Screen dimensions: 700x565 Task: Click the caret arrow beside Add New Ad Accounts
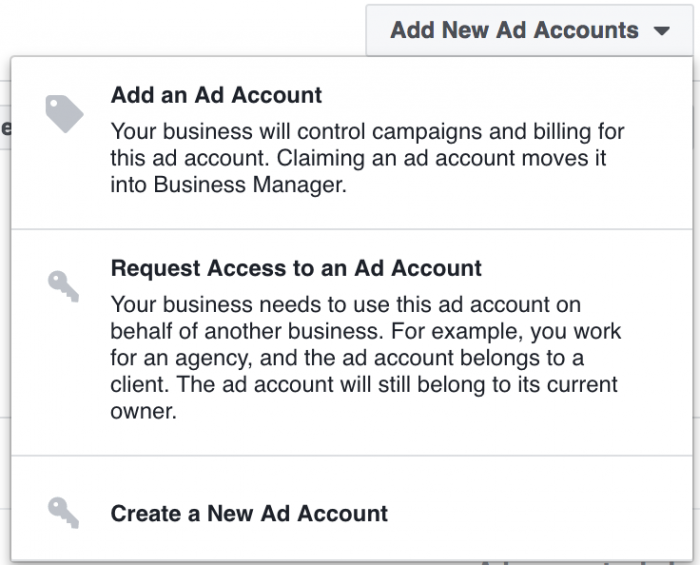pyautogui.click(x=660, y=31)
